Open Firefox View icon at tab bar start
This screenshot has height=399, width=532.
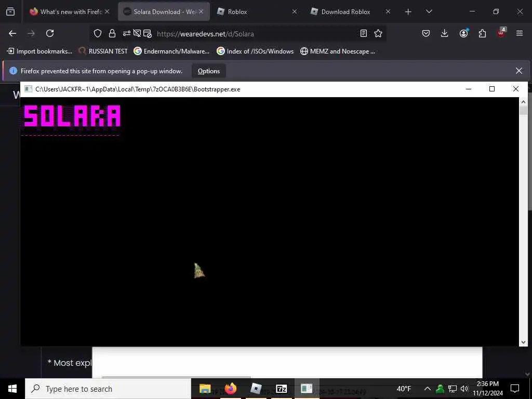10,11
